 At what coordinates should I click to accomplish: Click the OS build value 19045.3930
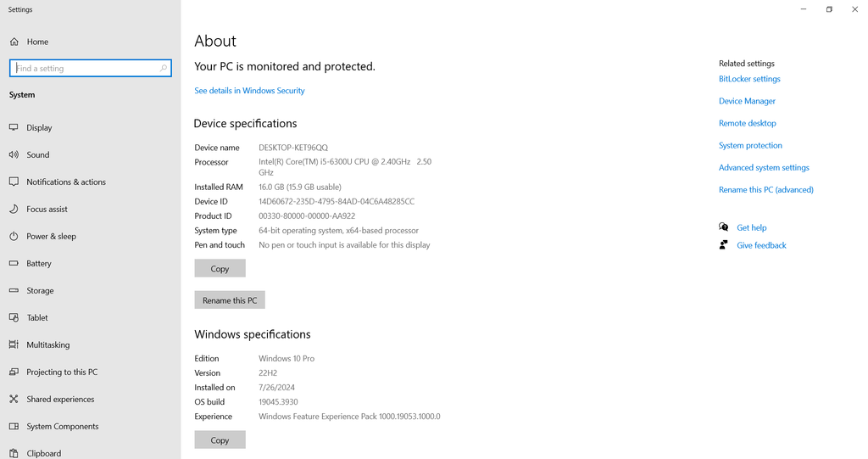pos(278,402)
